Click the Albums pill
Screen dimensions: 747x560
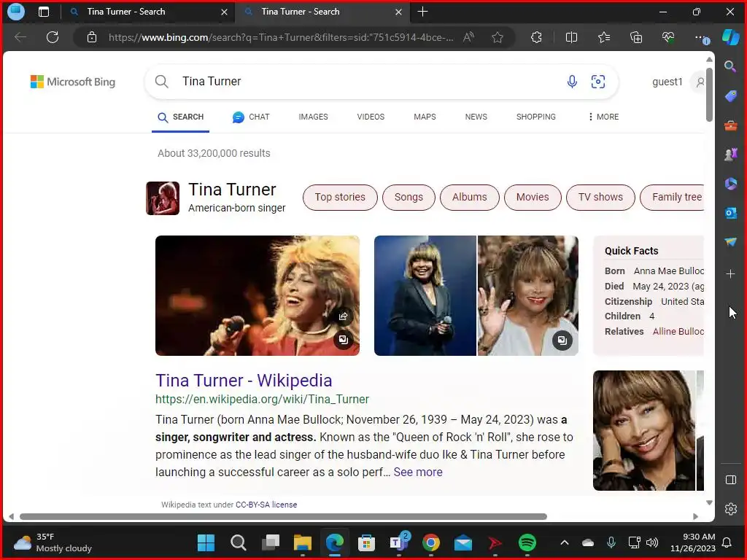469,197
